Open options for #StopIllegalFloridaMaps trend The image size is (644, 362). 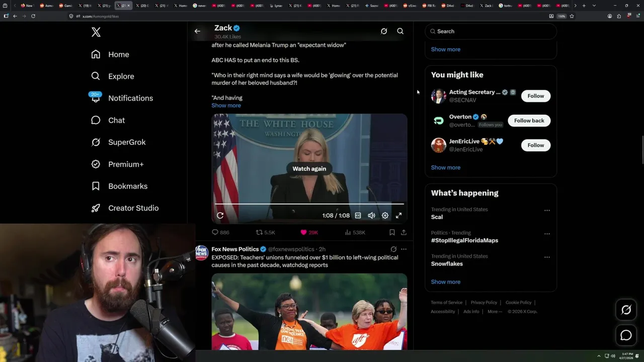point(547,234)
